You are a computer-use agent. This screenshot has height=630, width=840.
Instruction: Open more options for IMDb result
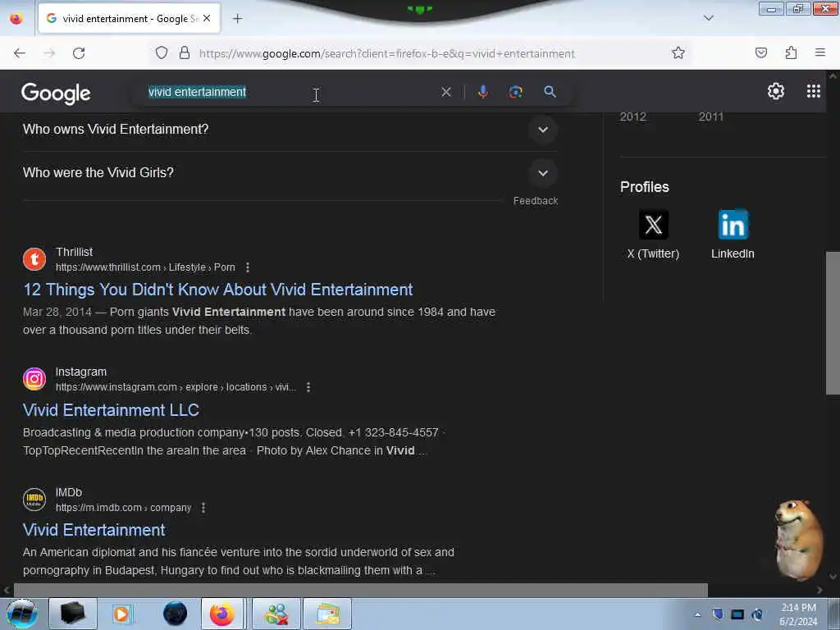pyautogui.click(x=203, y=508)
